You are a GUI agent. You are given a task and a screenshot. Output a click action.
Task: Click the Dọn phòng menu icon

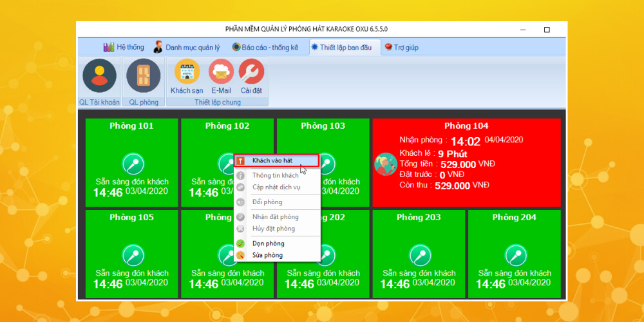pos(241,243)
